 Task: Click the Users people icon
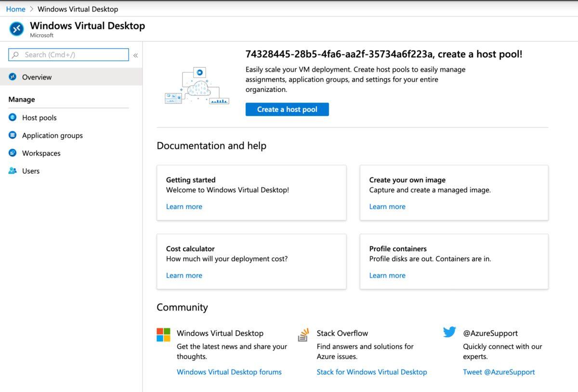tap(13, 171)
